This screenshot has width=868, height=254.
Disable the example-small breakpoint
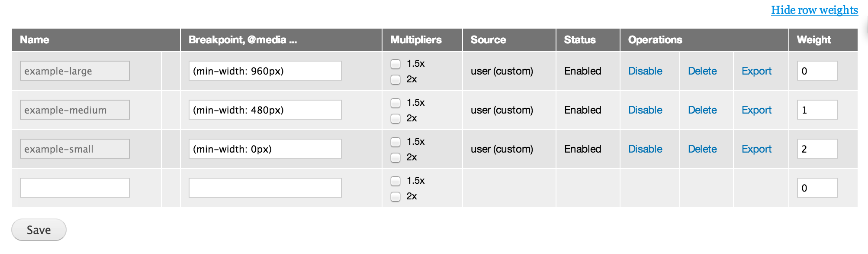click(645, 149)
